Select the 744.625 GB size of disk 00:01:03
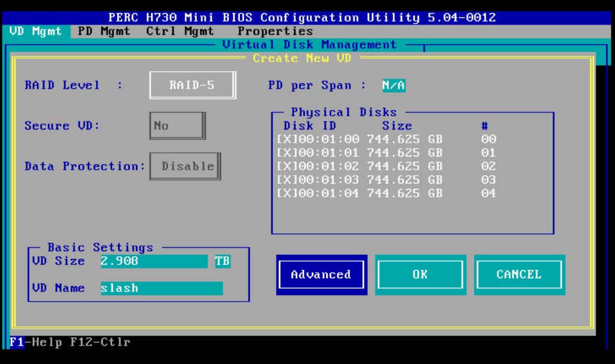Image resolution: width=615 pixels, height=364 pixels. tap(405, 180)
